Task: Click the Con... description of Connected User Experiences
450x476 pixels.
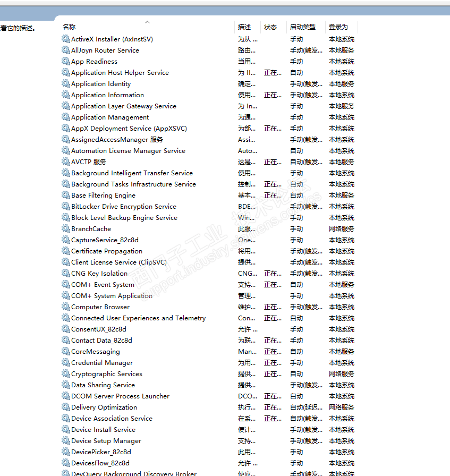Action: point(247,318)
